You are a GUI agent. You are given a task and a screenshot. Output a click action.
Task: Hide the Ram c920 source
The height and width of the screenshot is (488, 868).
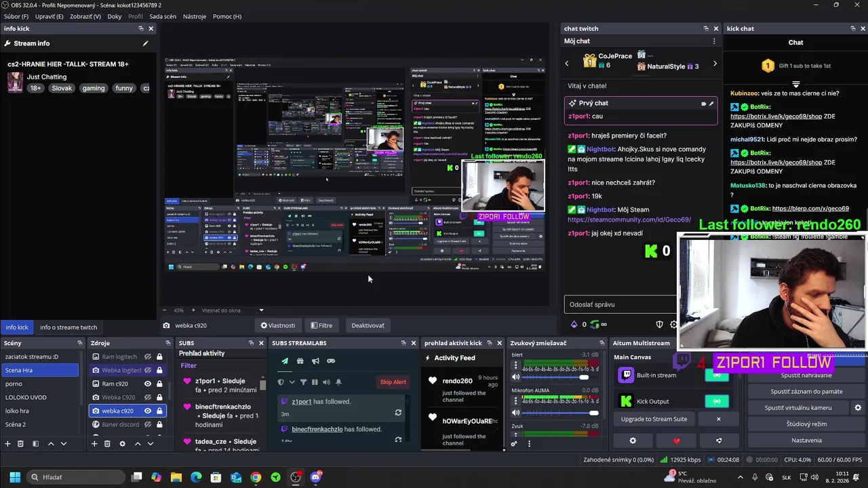point(147,384)
